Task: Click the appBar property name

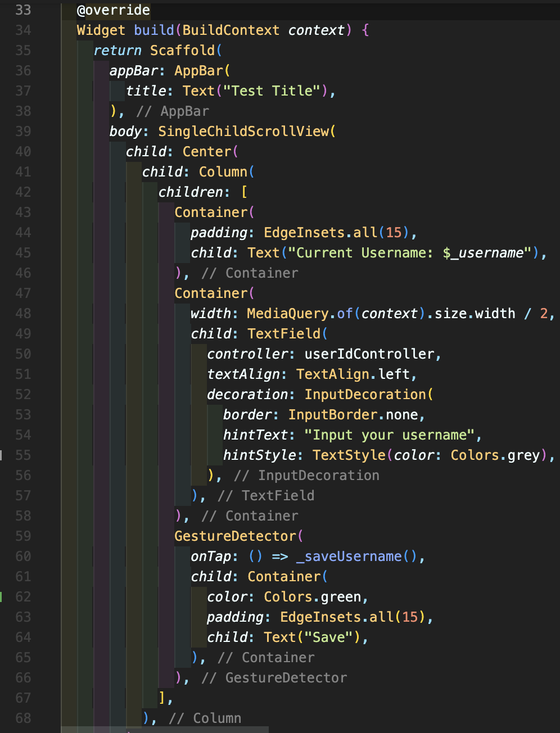Action: (134, 71)
